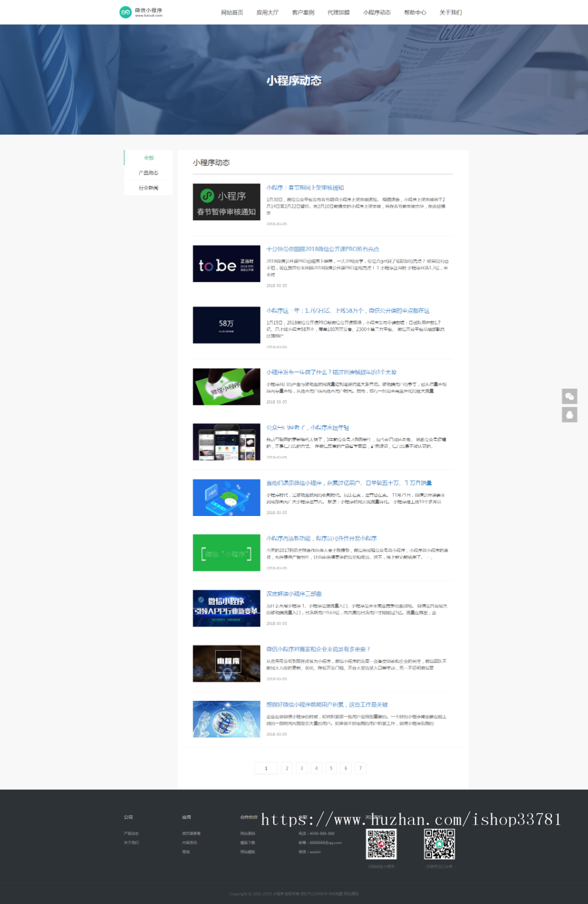588x904 pixels.
Task: Go to pagination page 5
Action: [331, 768]
